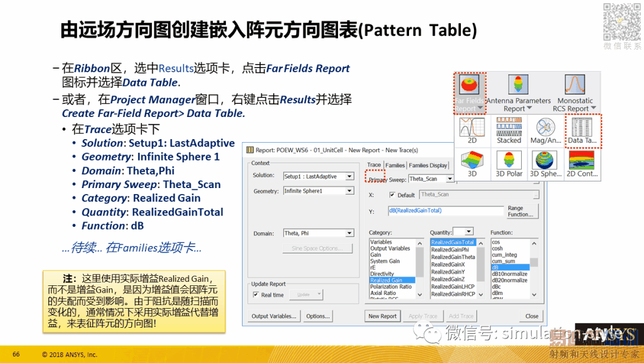The image size is (644, 363).
Task: Open the Geometry Infinite Sphere1 dropdown
Action: (349, 190)
